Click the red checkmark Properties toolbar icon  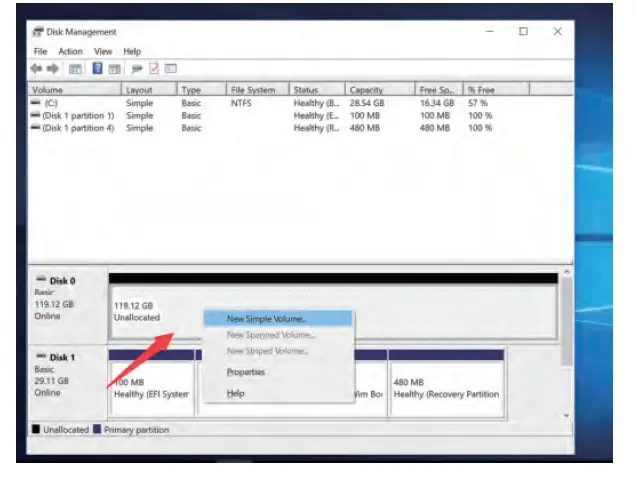pyautogui.click(x=154, y=68)
